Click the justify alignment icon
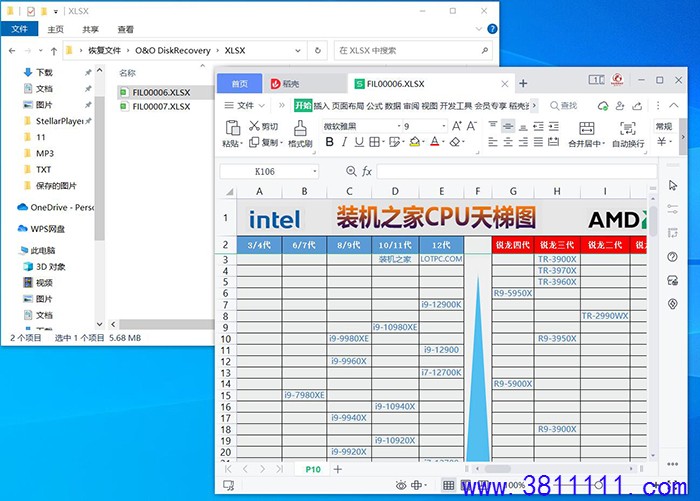Viewport: 700px width, 501px height. (538, 142)
